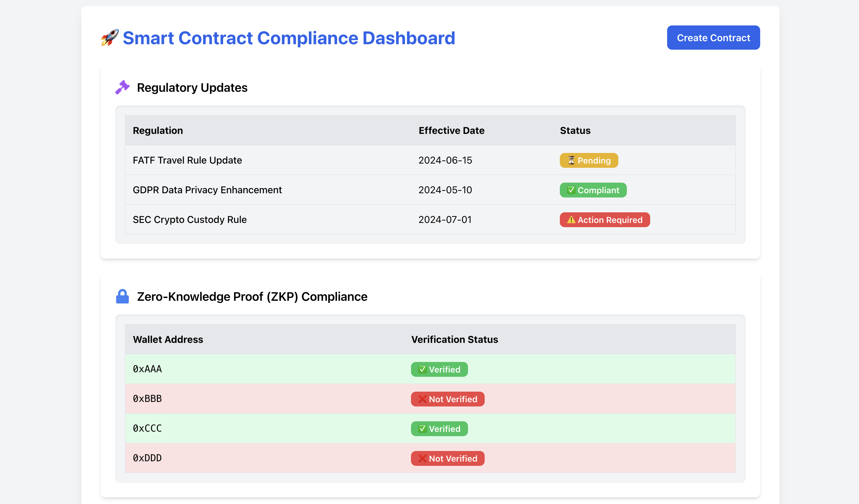
Task: Open the GDPR Data Privacy Enhancement entry
Action: point(207,190)
